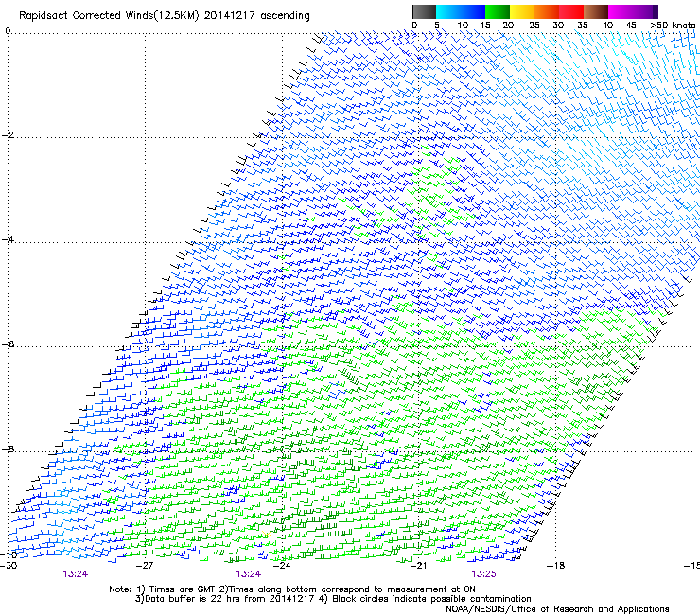The width and height of the screenshot is (700, 615).
Task: Click the cyan 5-10 knots color swatch
Action: (x=448, y=11)
